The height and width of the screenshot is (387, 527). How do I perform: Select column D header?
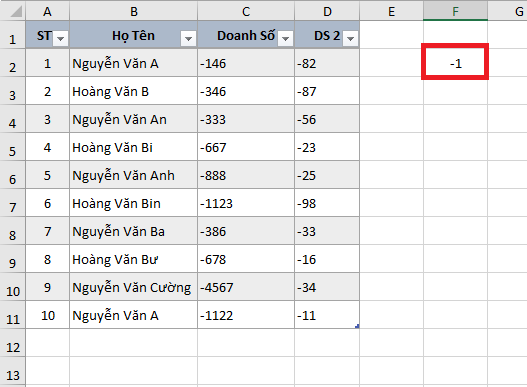327,11
